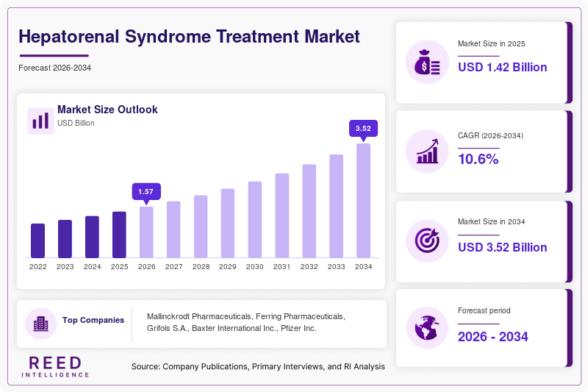
Task: Click the money bag icon beside Market Size in 2025
Action: tap(427, 62)
